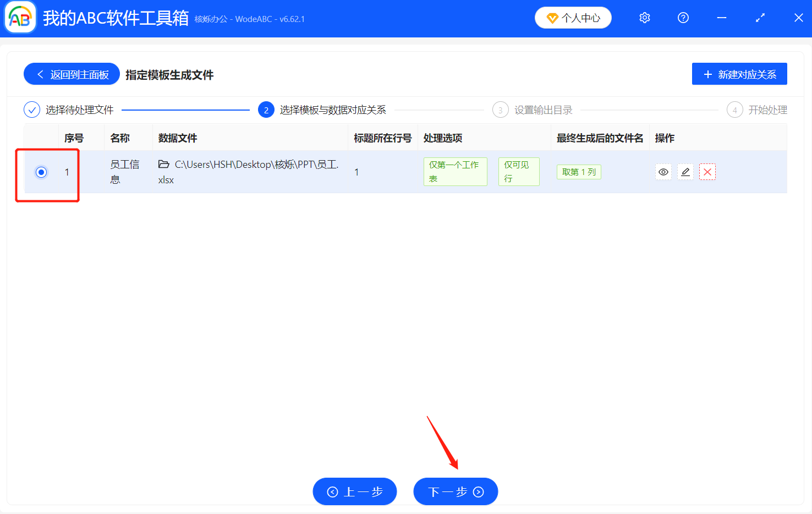Click the 取第1列 filename tag

pyautogui.click(x=579, y=171)
